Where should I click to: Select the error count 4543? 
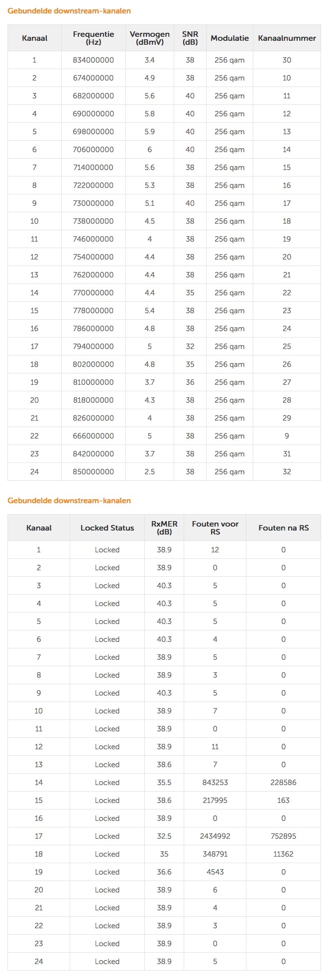click(215, 872)
